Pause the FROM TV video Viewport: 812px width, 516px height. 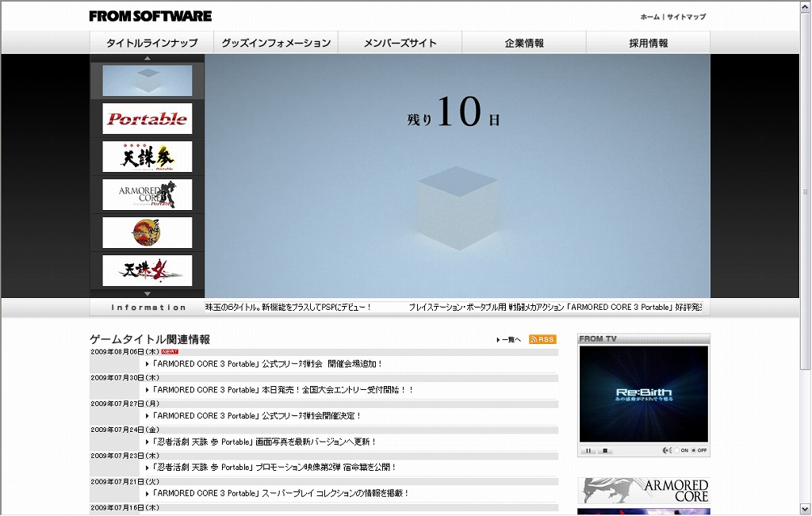[588, 451]
